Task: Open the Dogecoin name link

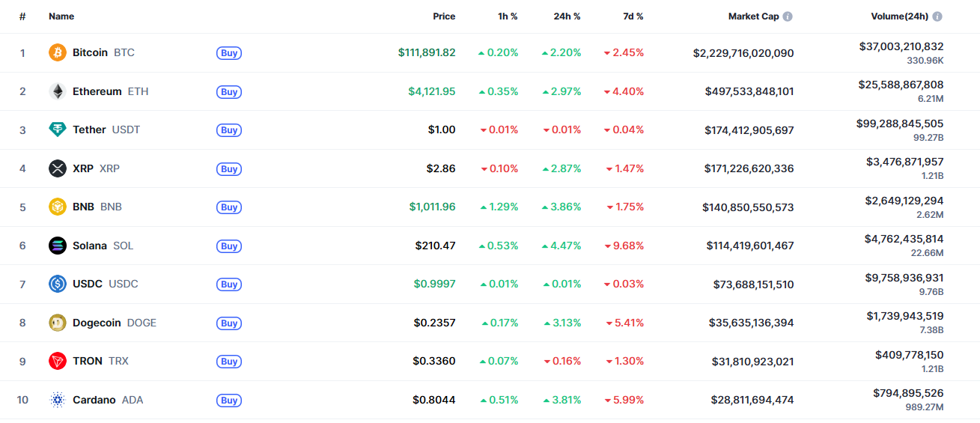Action: pyautogui.click(x=97, y=323)
